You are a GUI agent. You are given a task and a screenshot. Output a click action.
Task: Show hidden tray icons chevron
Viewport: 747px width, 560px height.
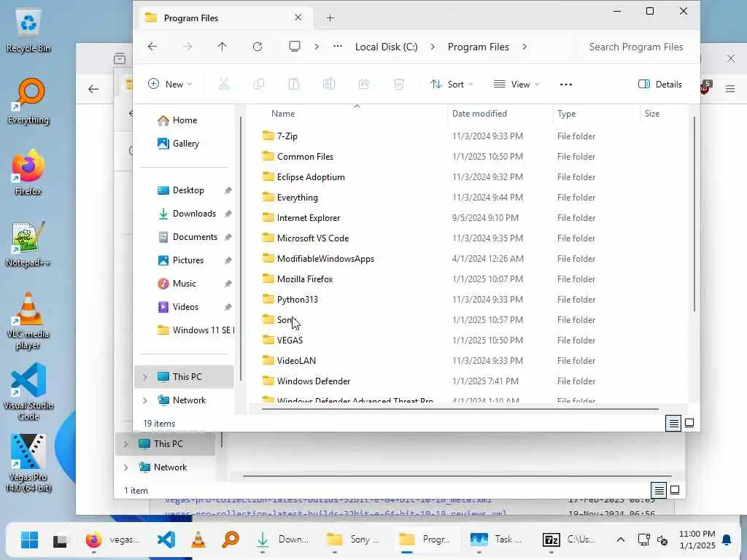click(620, 540)
